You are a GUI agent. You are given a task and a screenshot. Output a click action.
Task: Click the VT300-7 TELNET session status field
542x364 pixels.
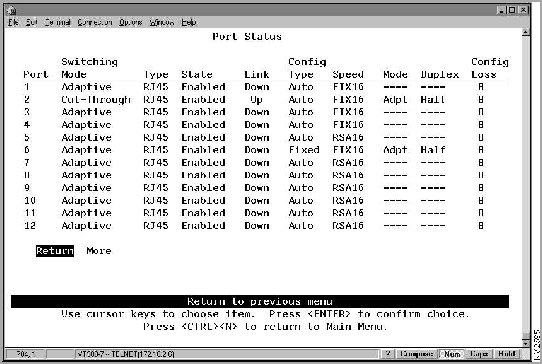pos(226,354)
